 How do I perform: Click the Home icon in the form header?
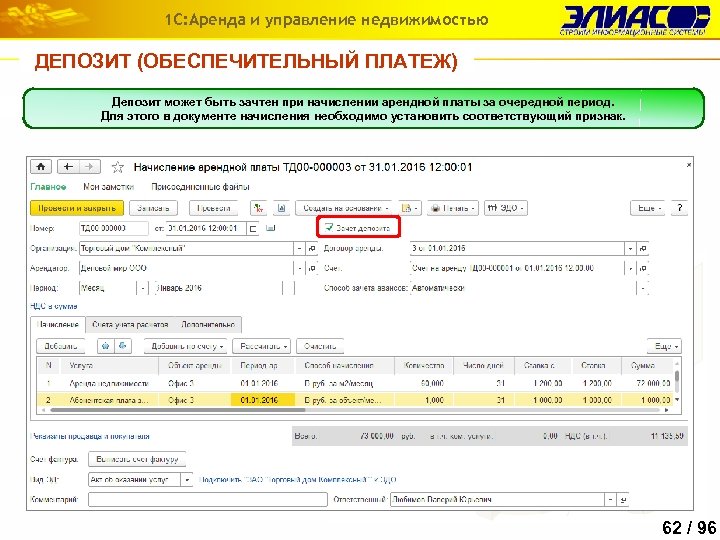(40, 167)
